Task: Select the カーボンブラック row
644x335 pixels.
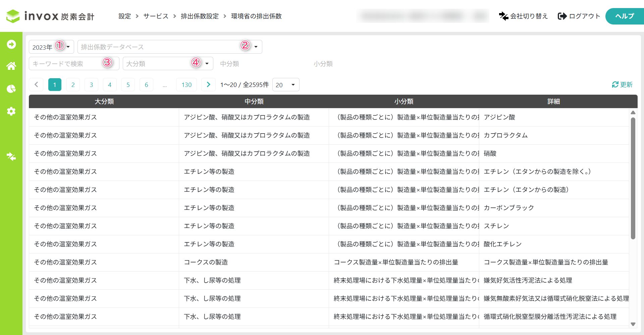Action: 329,208
